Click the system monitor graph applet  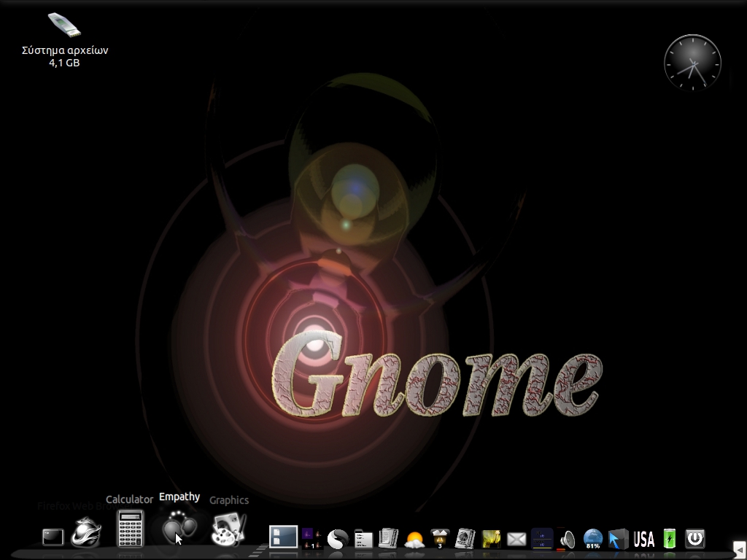542,538
